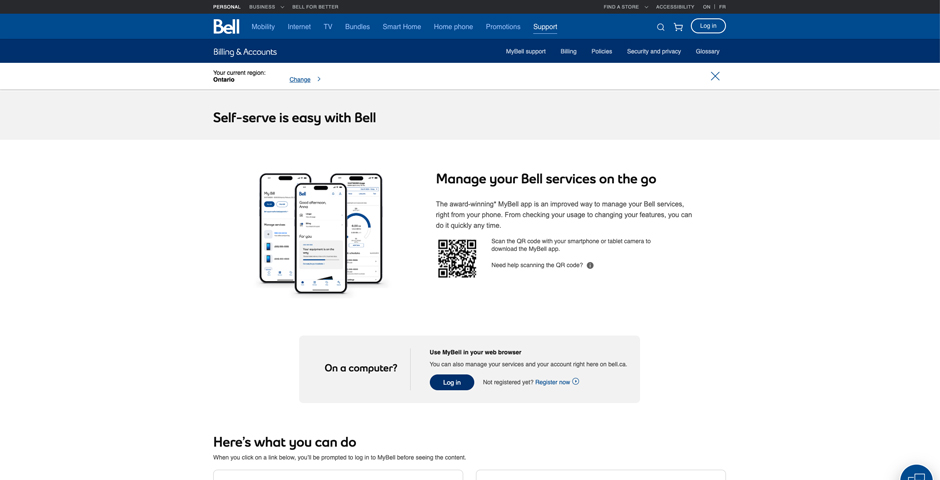Open the Internet menu
The height and width of the screenshot is (480, 940).
(299, 27)
